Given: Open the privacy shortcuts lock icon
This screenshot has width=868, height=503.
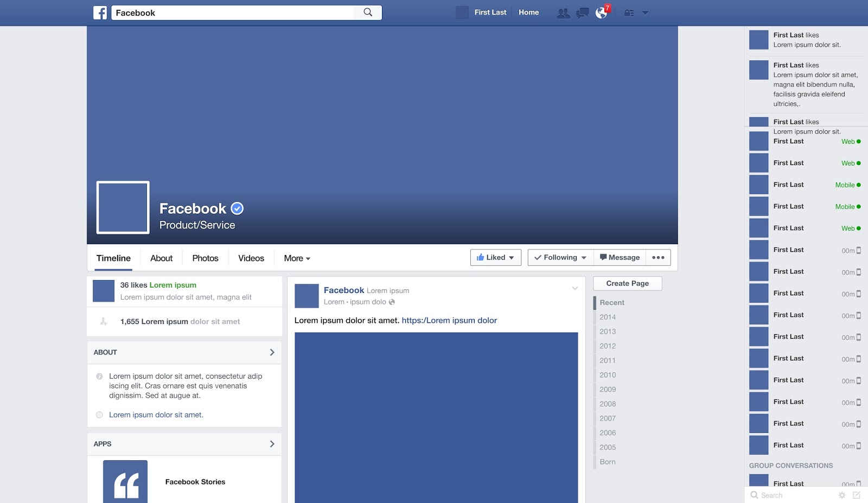Looking at the screenshot, I should [x=629, y=13].
